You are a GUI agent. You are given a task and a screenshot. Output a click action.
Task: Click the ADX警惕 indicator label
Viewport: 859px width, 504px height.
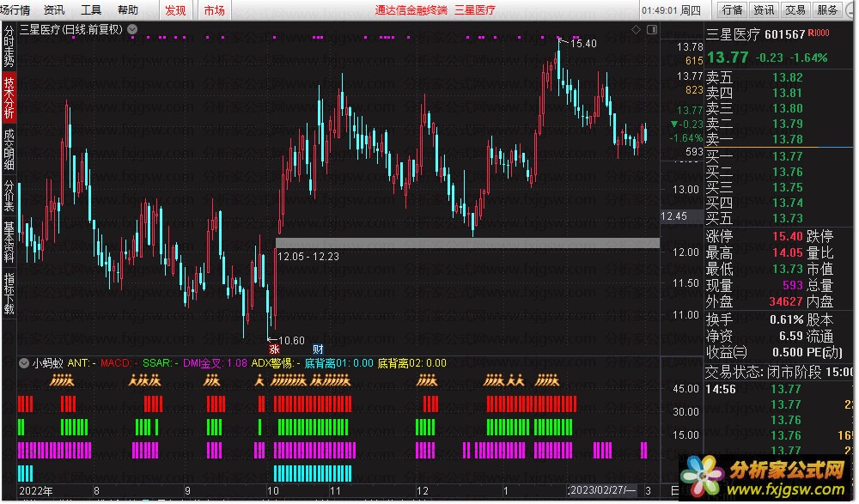[x=275, y=362]
